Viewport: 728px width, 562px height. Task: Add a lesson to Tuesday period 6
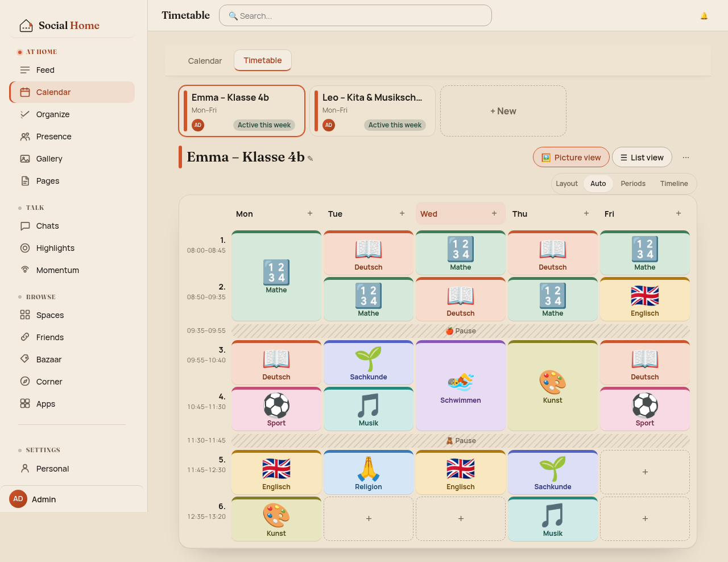[369, 519]
